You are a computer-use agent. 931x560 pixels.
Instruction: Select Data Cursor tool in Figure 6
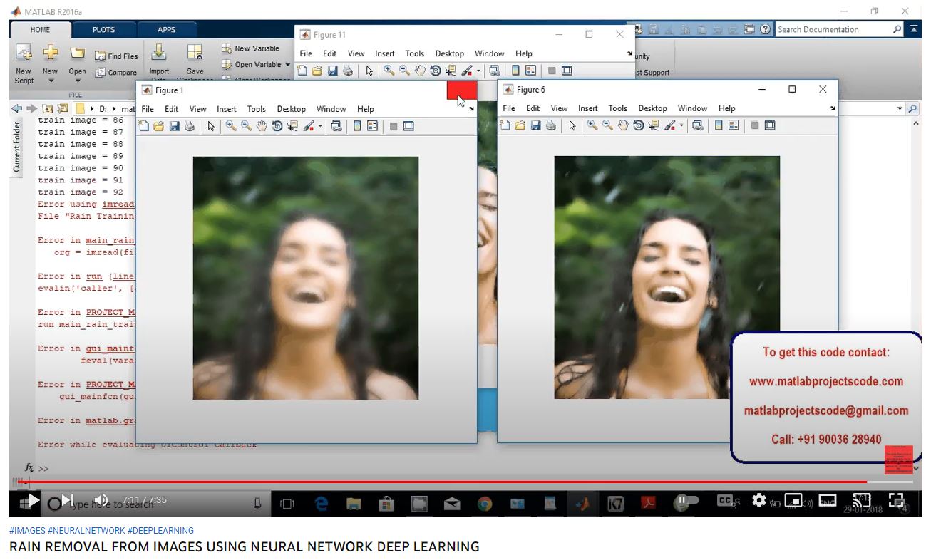[654, 125]
